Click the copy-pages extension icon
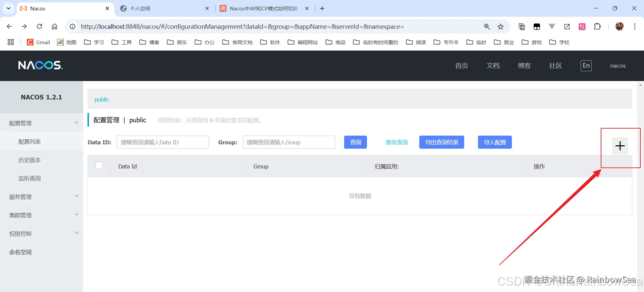This screenshot has height=292, width=644. click(x=522, y=26)
